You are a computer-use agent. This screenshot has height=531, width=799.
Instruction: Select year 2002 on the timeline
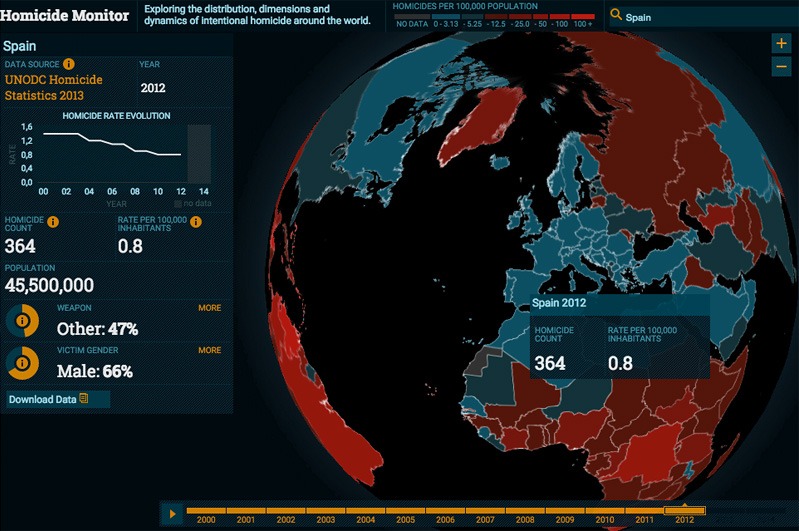285,516
